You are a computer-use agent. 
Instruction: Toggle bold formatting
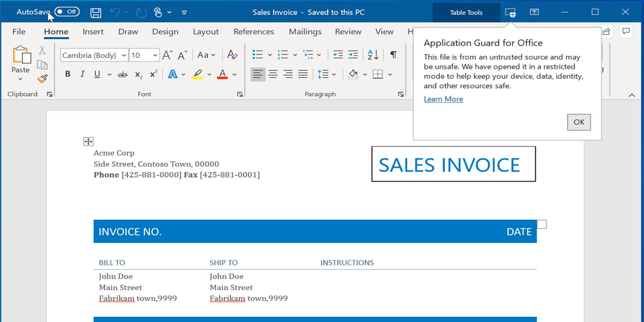pyautogui.click(x=67, y=74)
